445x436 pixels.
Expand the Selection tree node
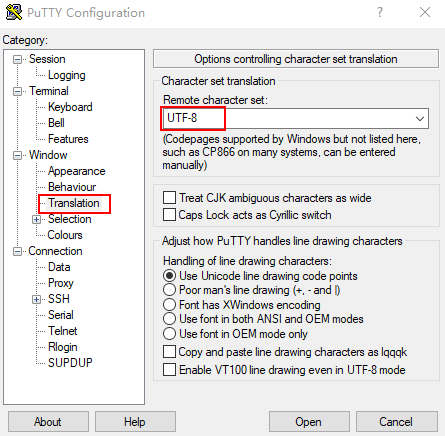coord(36,220)
